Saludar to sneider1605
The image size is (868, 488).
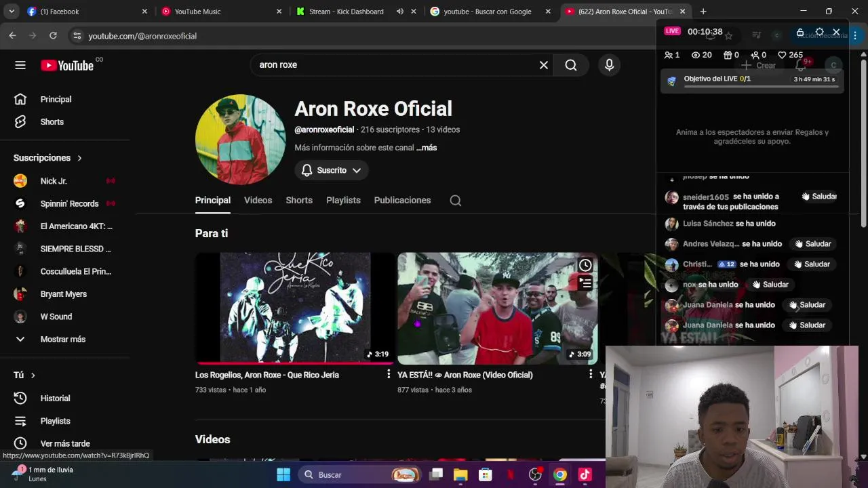point(819,197)
